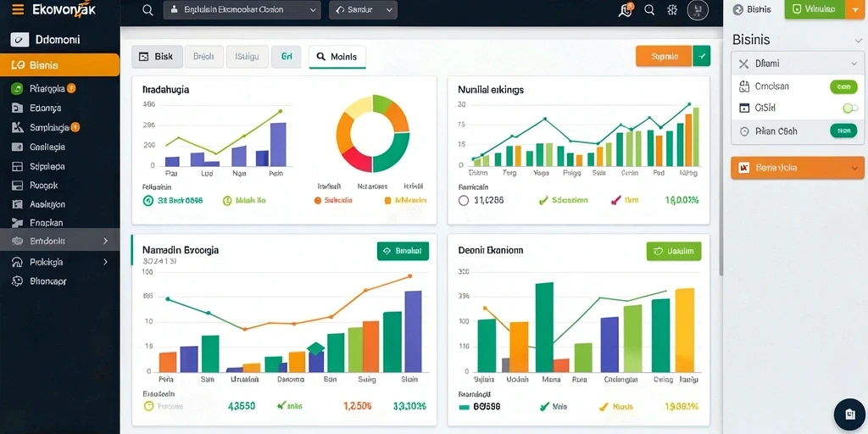The height and width of the screenshot is (434, 868).
Task: Open notifications bell with orange badge
Action: [x=626, y=10]
